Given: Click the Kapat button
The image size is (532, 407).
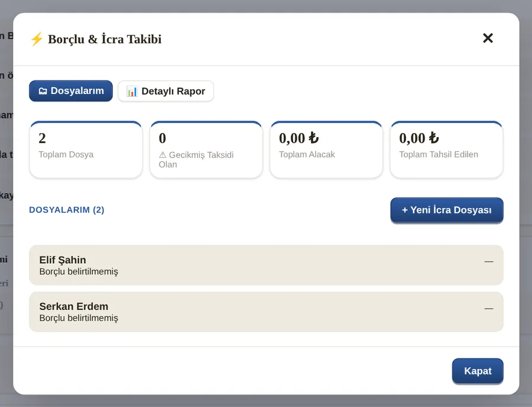Looking at the screenshot, I should [x=478, y=371].
